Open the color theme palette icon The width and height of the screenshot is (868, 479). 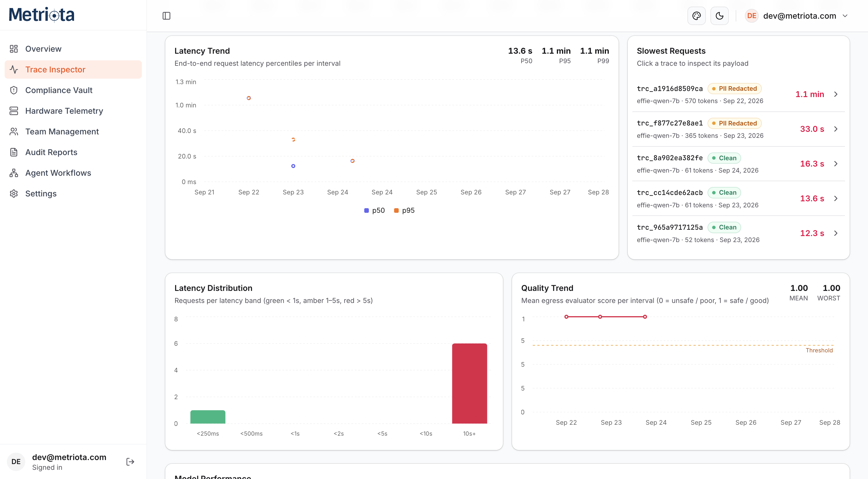click(696, 16)
